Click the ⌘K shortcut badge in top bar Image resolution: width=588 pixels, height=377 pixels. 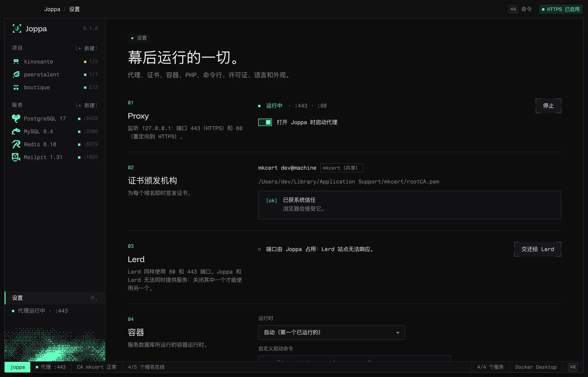coord(513,9)
